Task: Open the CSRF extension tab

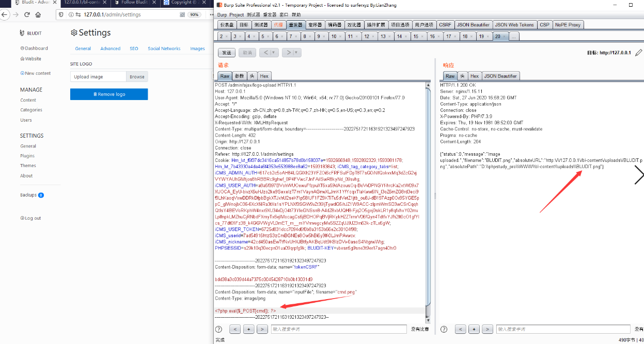Action: tap(445, 25)
